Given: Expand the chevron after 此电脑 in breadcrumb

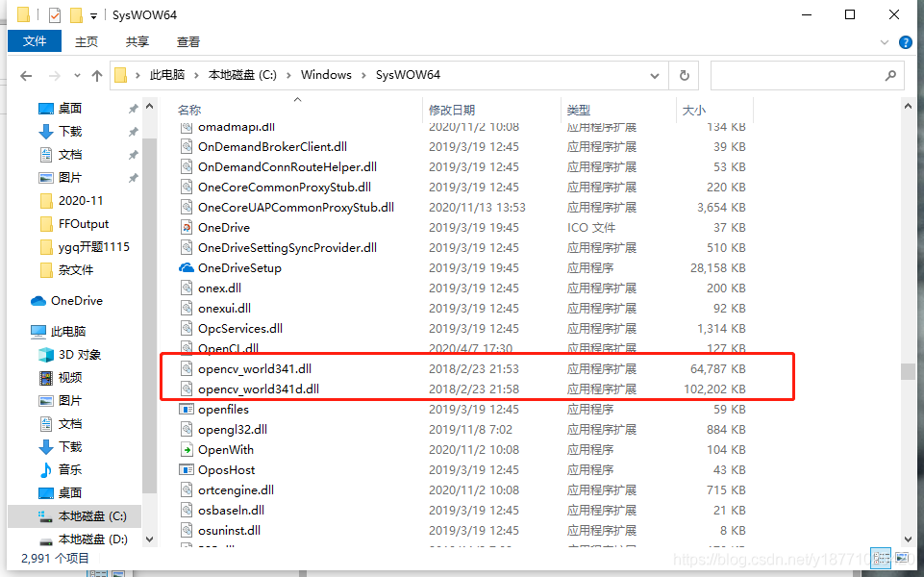Looking at the screenshot, I should click(x=197, y=75).
